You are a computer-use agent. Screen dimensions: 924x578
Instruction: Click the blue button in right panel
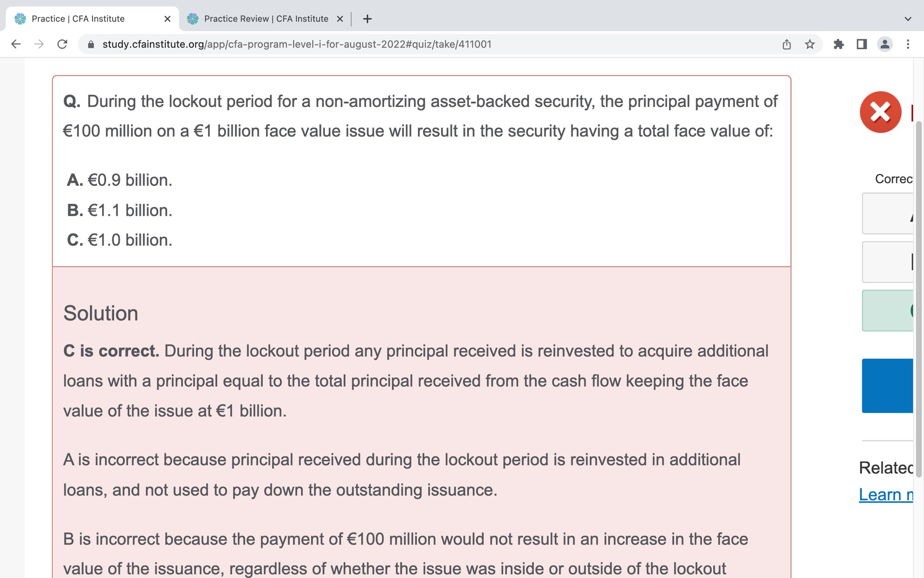pyautogui.click(x=888, y=386)
